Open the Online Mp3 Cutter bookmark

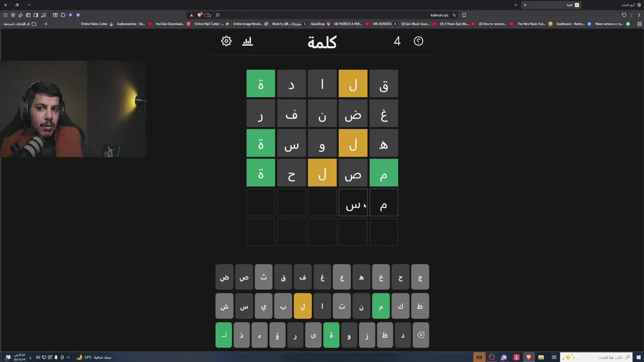tap(211, 24)
